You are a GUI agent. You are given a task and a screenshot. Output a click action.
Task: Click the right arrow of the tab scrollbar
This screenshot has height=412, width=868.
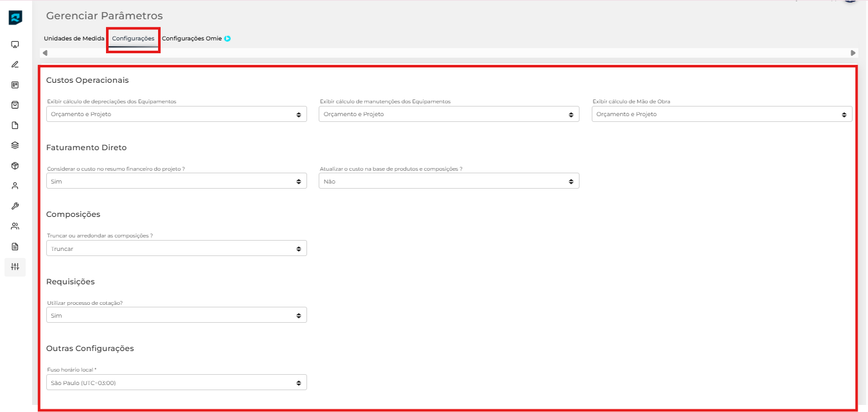[x=853, y=53]
